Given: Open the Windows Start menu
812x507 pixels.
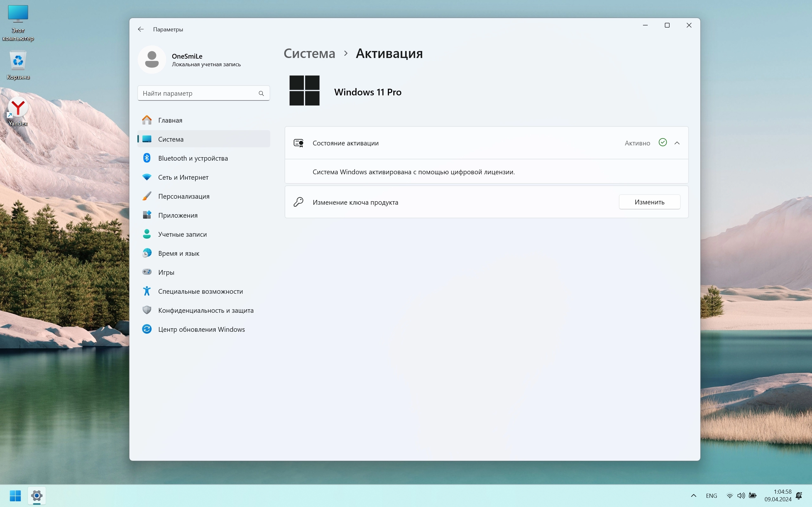Looking at the screenshot, I should (x=16, y=496).
